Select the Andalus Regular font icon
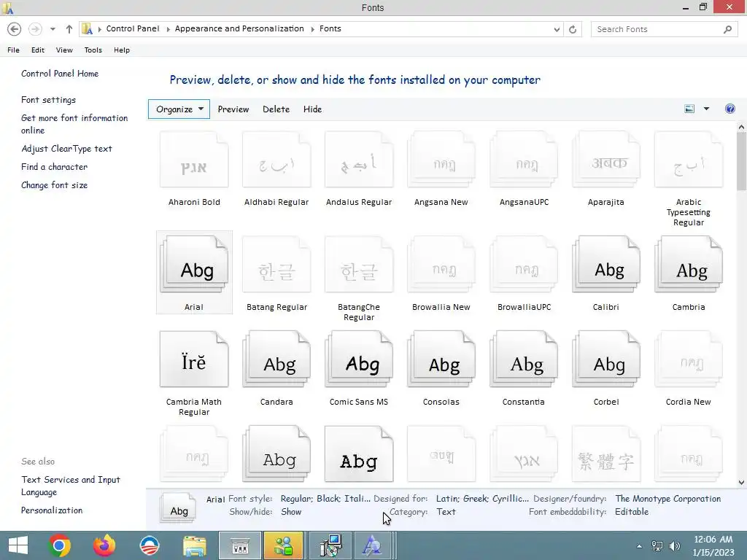Screen dimensions: 747x560 coord(359,160)
